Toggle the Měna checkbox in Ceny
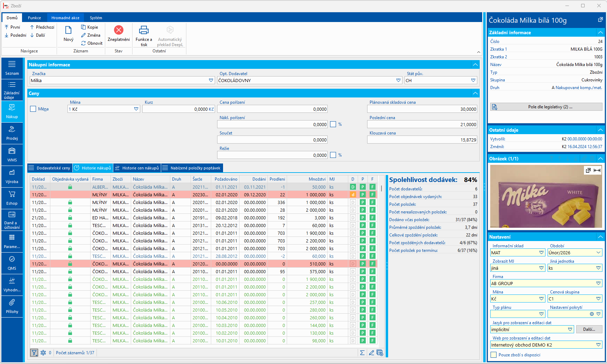607x364 pixels. pyautogui.click(x=33, y=109)
